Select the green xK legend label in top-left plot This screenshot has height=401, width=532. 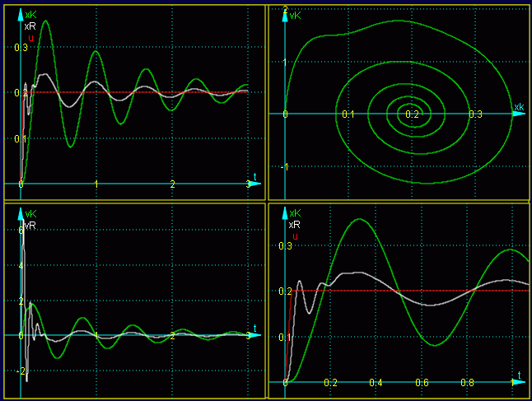[x=30, y=15]
